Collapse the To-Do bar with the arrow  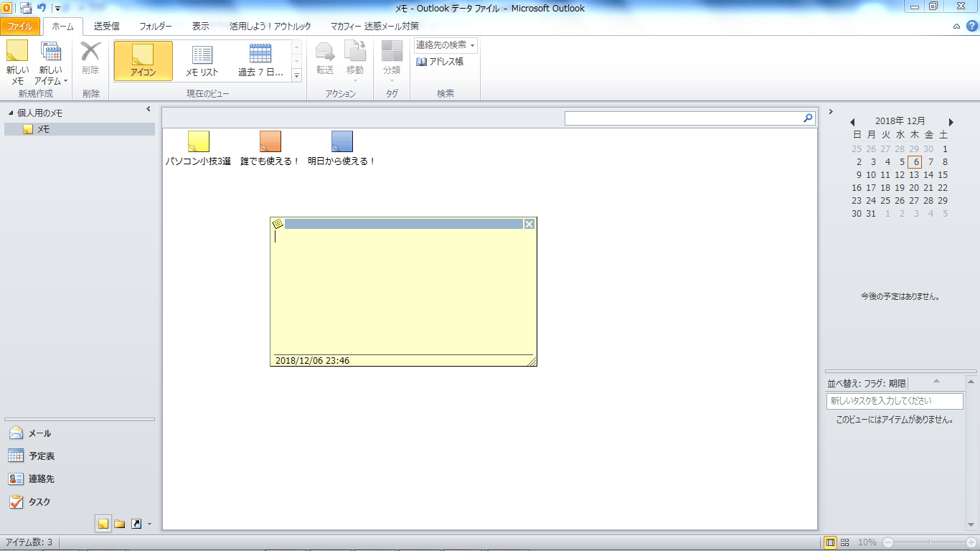point(831,111)
